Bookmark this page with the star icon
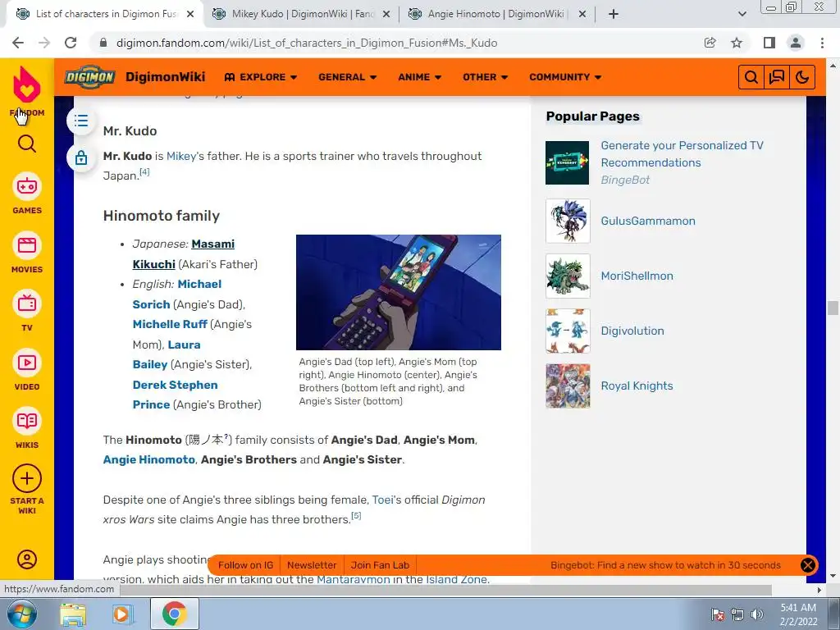 [x=737, y=43]
